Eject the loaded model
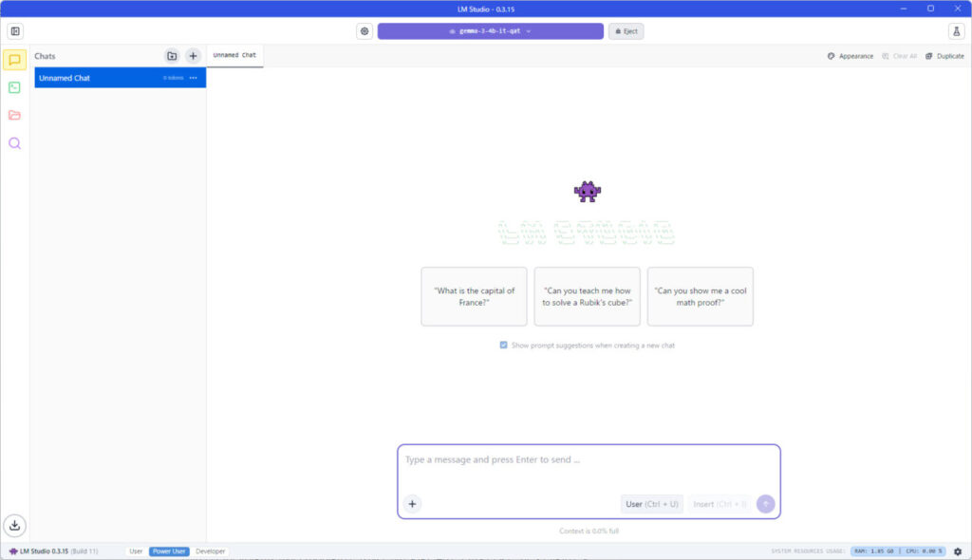Image resolution: width=972 pixels, height=560 pixels. tap(626, 31)
